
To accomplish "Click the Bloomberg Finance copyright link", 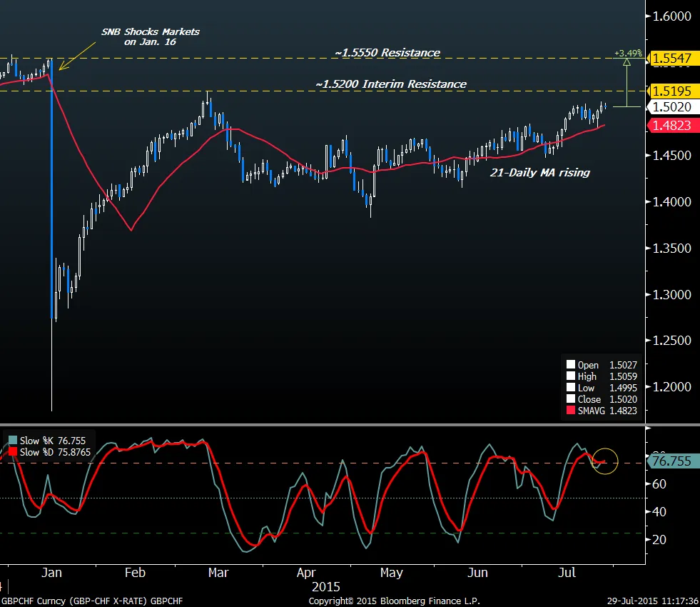I will (x=396, y=601).
